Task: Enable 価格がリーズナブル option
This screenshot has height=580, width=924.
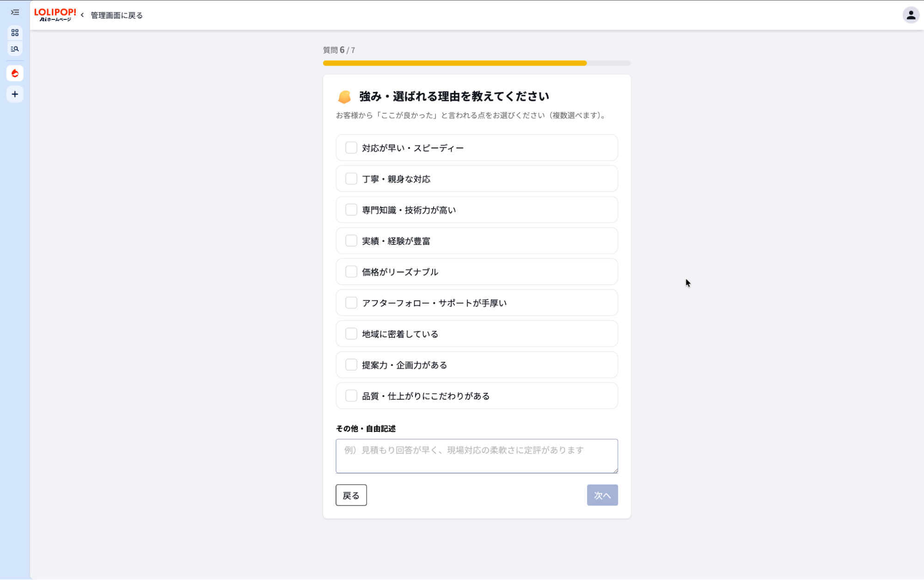Action: [x=477, y=272]
